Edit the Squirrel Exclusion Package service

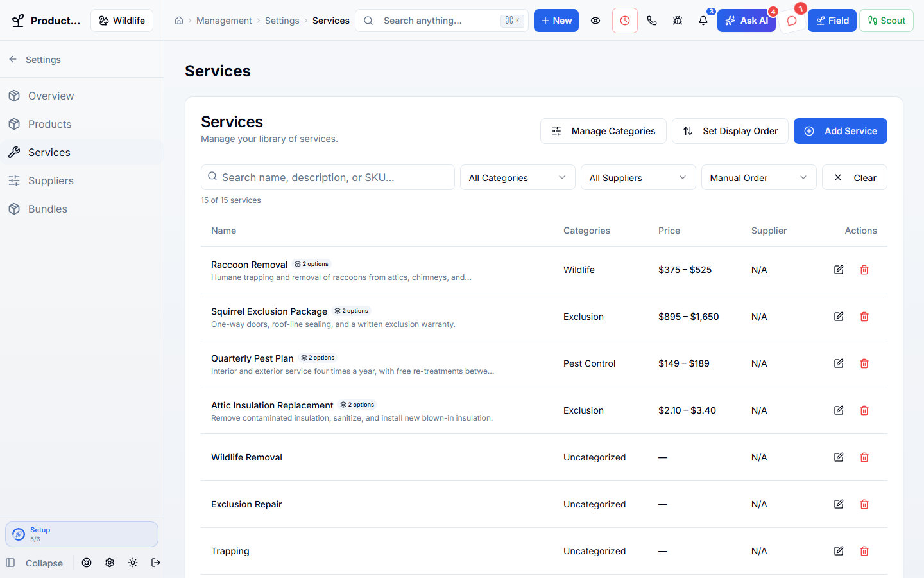(839, 317)
